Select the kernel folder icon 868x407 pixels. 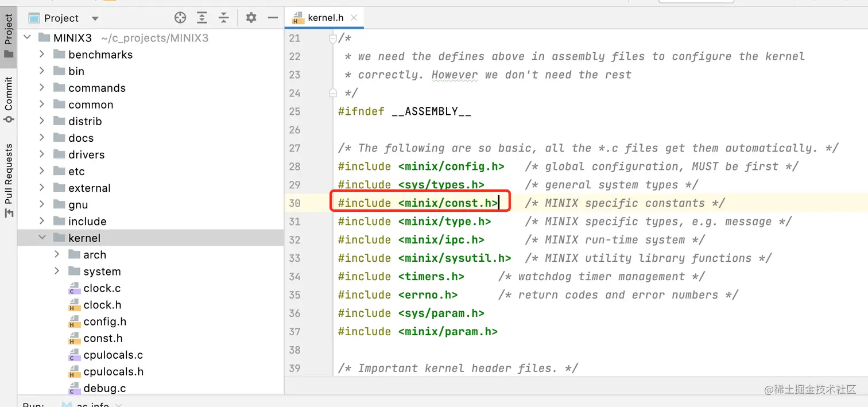(x=59, y=238)
